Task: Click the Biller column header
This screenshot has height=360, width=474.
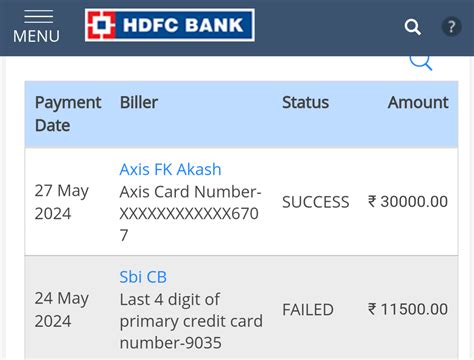Action: pos(139,102)
